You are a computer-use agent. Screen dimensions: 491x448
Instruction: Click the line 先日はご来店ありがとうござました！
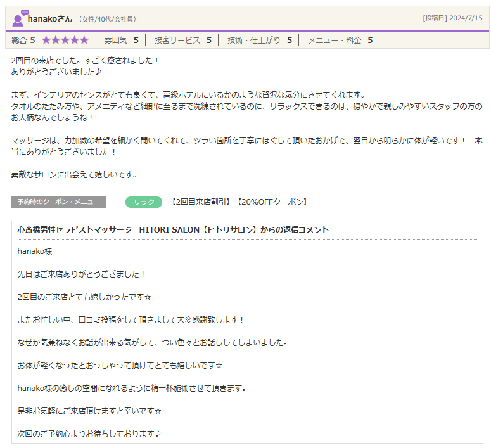click(81, 274)
